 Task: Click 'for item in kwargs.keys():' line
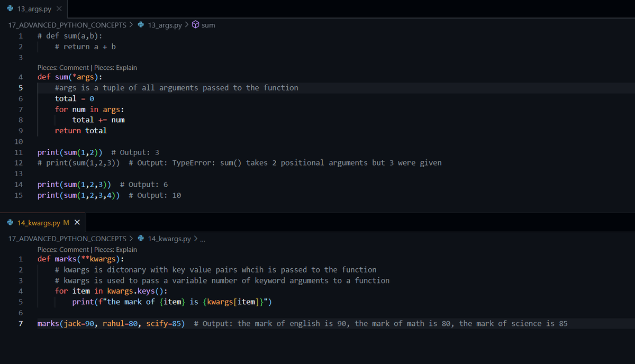tap(111, 291)
